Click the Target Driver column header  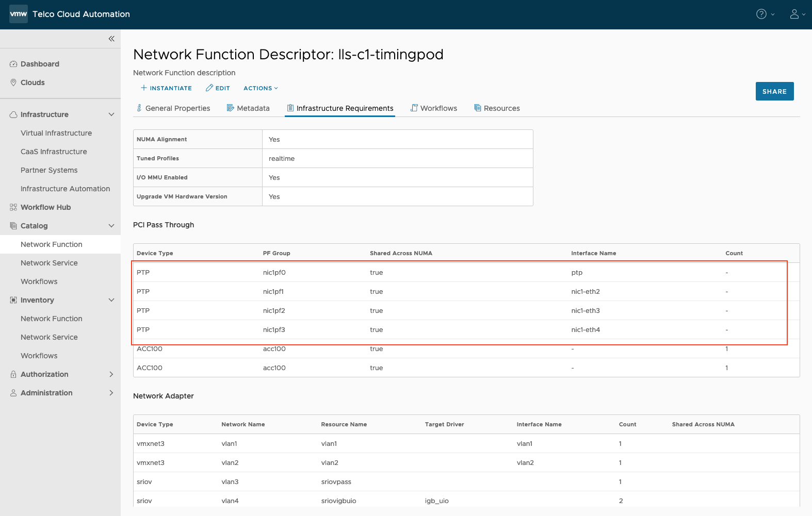444,424
